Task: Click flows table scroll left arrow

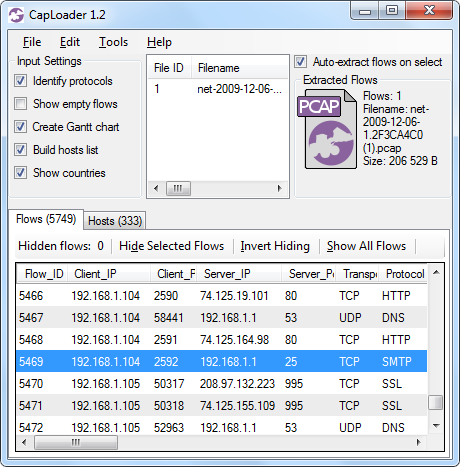Action: click(x=24, y=443)
